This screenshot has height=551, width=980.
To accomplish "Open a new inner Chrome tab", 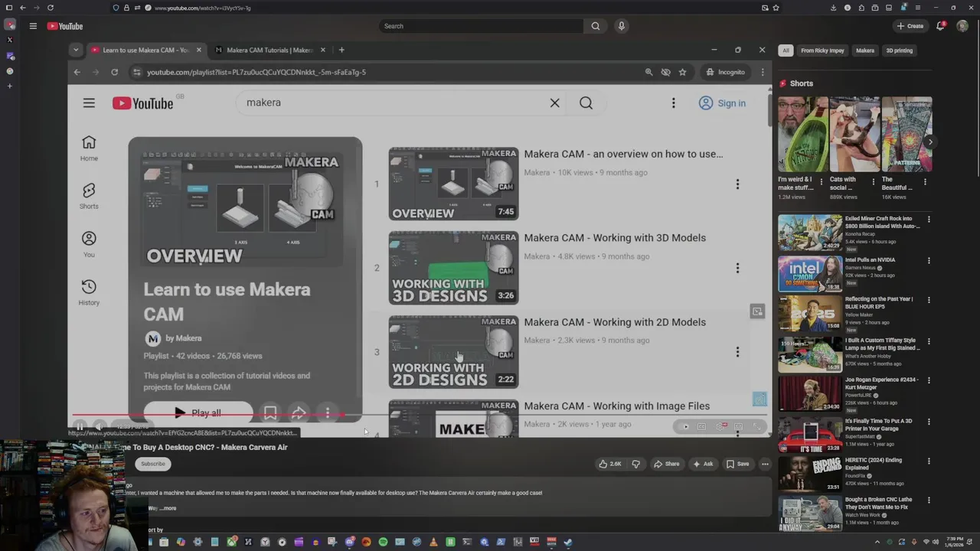I will (x=341, y=50).
